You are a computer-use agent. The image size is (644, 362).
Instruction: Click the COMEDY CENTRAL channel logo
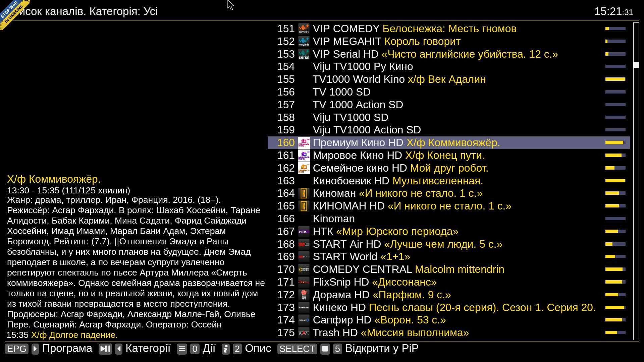(304, 269)
